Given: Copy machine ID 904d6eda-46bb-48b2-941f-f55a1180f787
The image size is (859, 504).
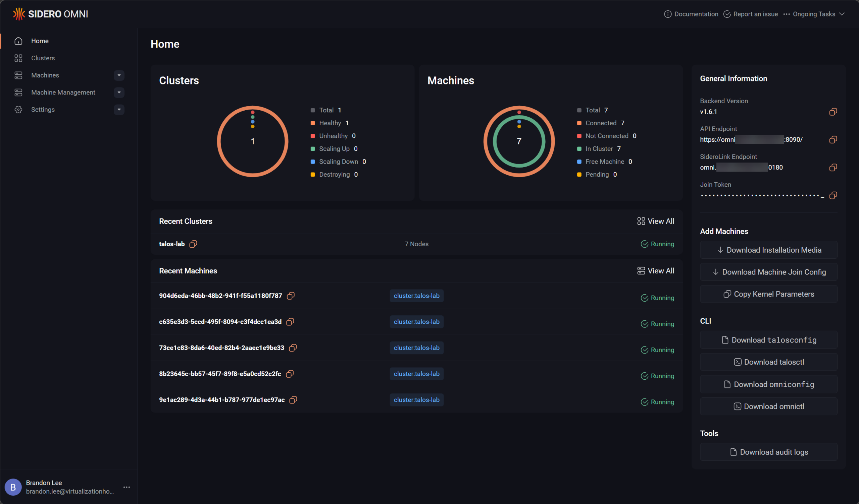Looking at the screenshot, I should click(x=291, y=296).
